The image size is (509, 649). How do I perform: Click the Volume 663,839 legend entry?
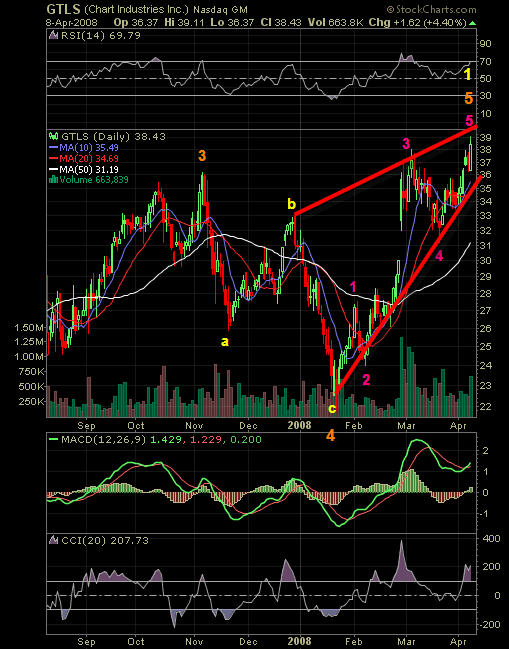pos(94,180)
